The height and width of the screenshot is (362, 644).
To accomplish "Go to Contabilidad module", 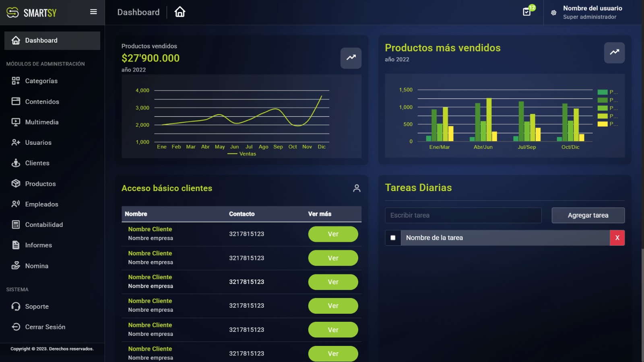I will point(44,225).
